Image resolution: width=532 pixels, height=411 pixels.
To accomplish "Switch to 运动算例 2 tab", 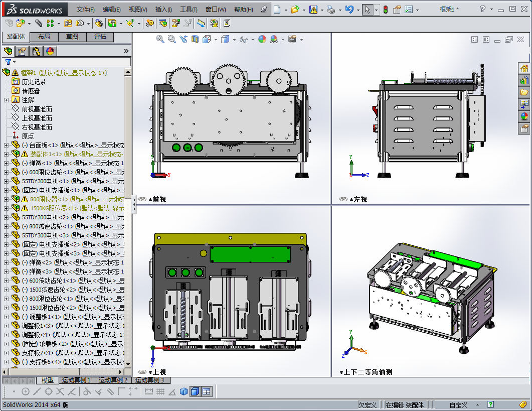I will 113,380.
